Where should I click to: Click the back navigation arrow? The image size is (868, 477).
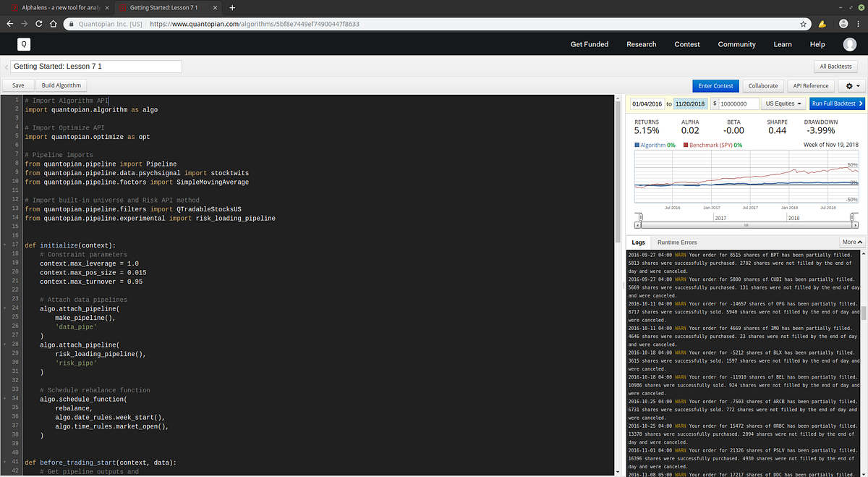[9, 22]
